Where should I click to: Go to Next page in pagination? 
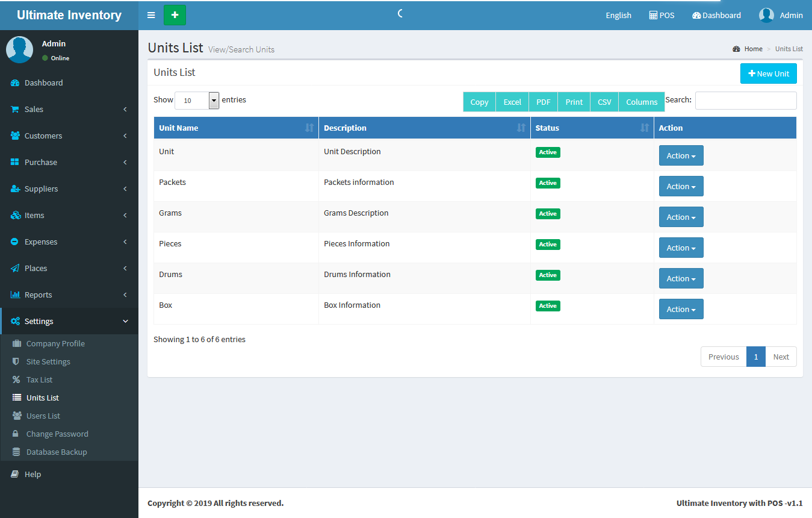(781, 357)
